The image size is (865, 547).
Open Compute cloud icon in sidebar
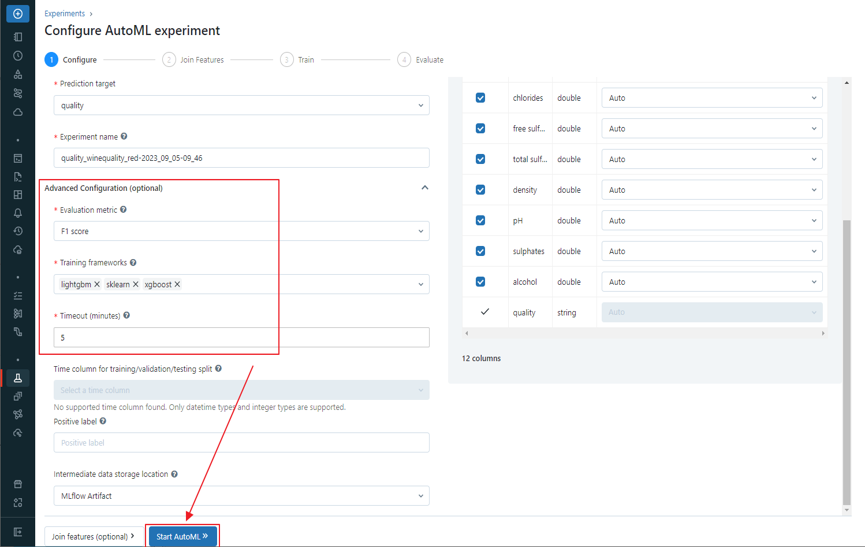click(17, 112)
